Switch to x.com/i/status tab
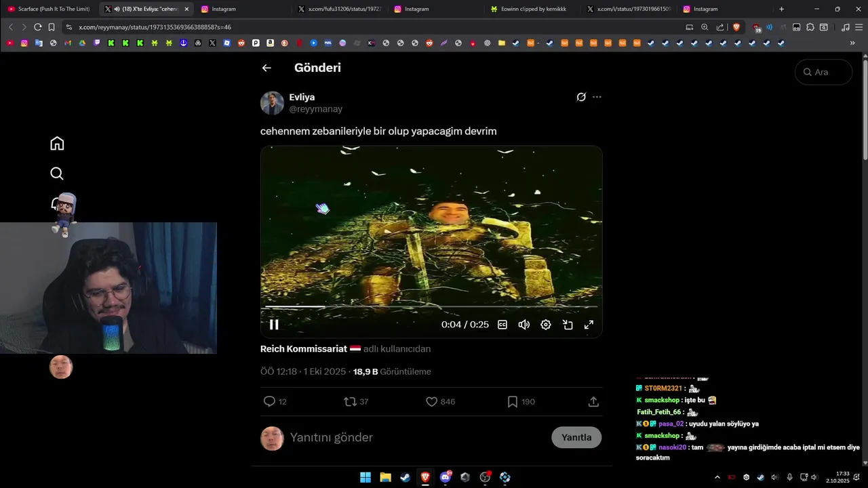This screenshot has height=488, width=868. tap(629, 9)
